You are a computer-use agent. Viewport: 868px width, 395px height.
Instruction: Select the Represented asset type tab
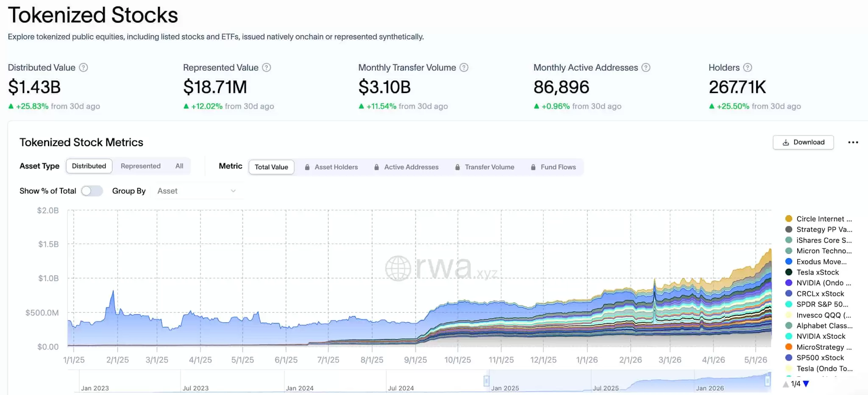point(140,166)
